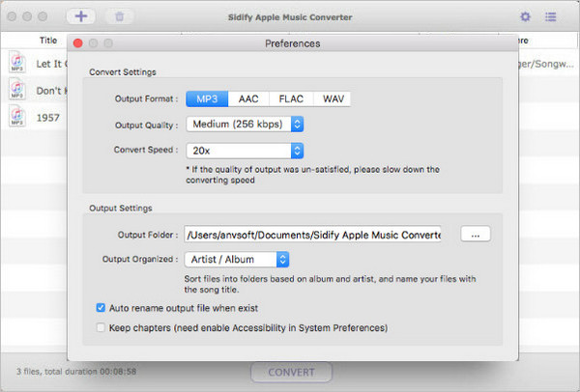This screenshot has width=580, height=392.
Task: Select the MP3 file icon beside 'Don't'
Action: (17, 89)
